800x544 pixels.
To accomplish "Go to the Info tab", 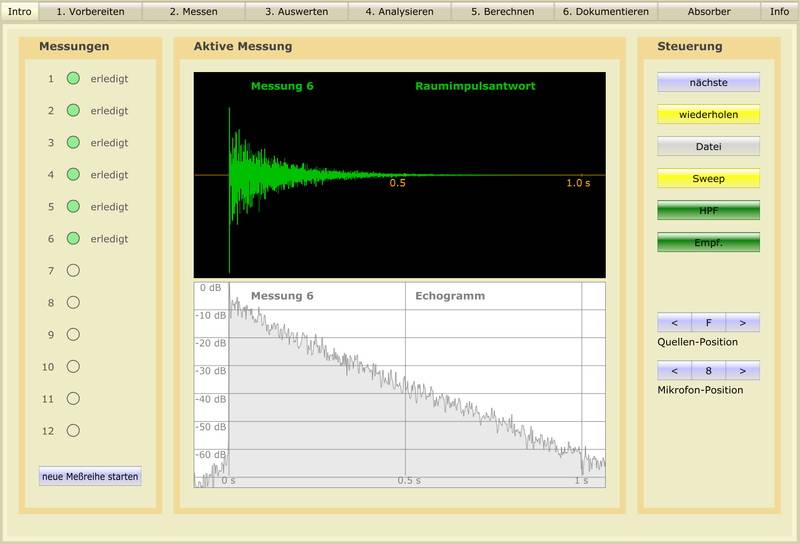I will pyautogui.click(x=779, y=12).
